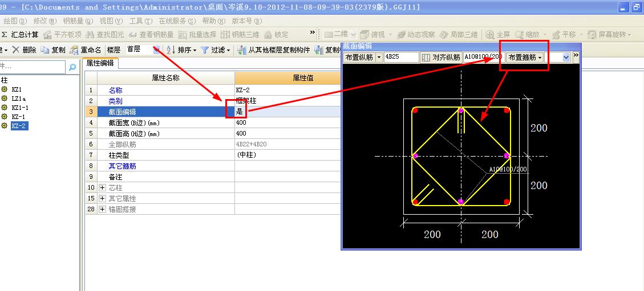The image size is (644, 291).
Task: Click the 布置纵筋 button
Action: 359,58
